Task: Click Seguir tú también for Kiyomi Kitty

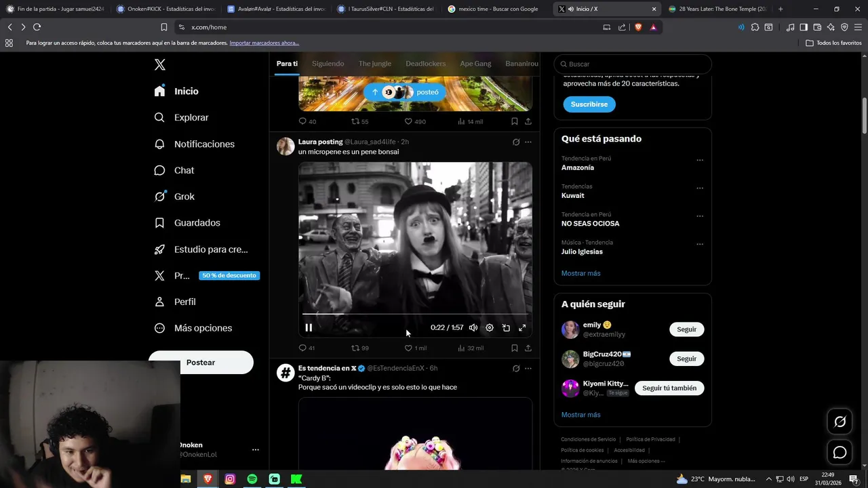Action: pos(669,388)
